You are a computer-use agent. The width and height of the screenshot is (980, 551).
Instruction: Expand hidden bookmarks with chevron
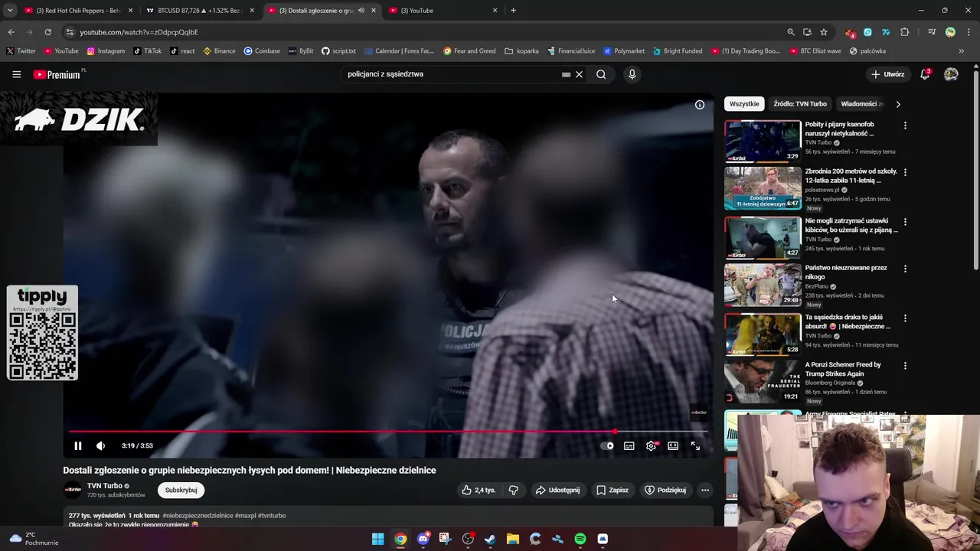[x=961, y=51]
